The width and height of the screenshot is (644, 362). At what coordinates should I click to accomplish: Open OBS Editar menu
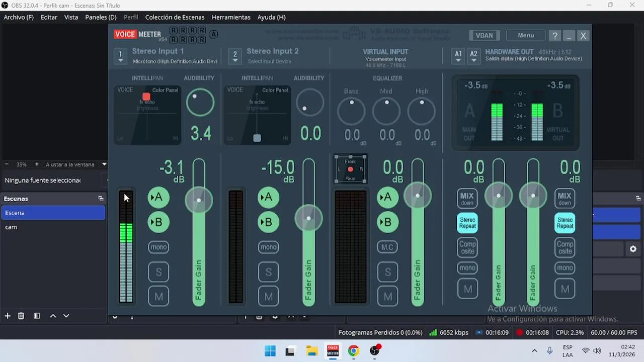pos(49,17)
